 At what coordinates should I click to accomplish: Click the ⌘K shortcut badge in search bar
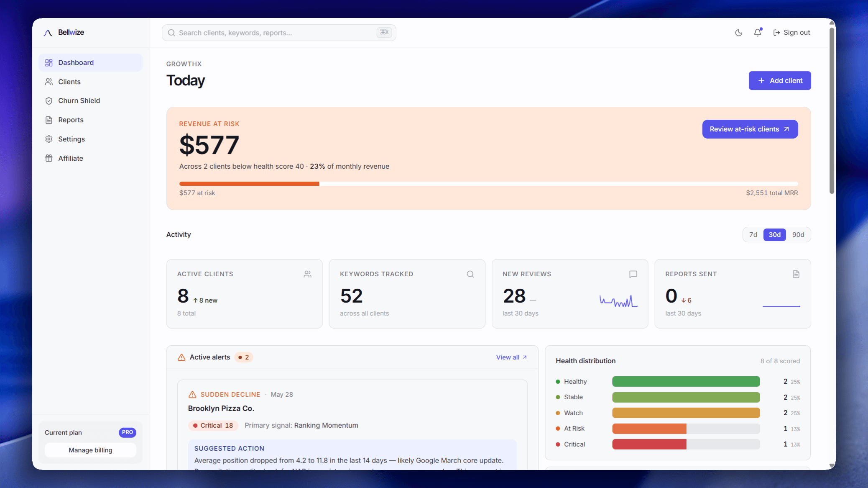pyautogui.click(x=384, y=32)
